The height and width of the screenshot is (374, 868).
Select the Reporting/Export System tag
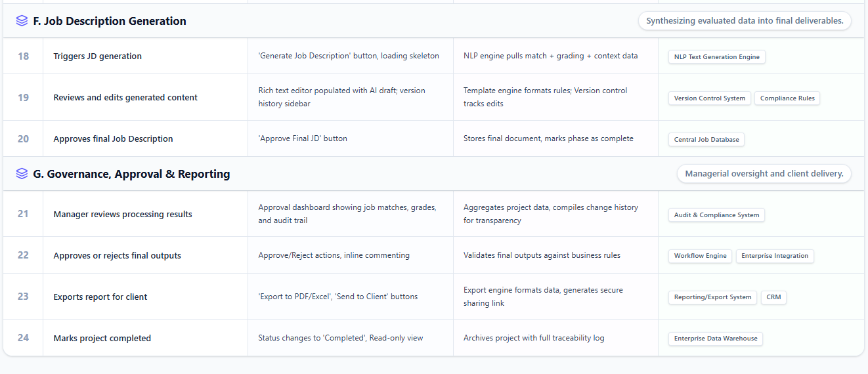712,297
